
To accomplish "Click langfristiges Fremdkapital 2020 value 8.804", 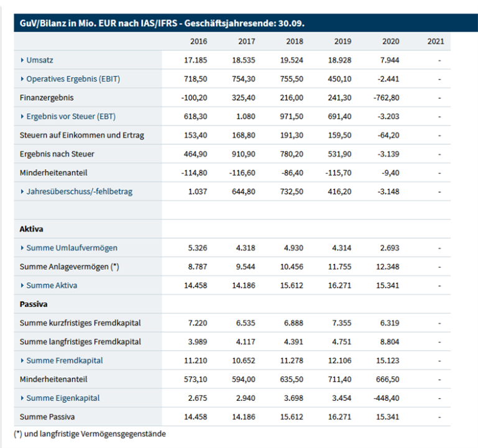I will (390, 342).
